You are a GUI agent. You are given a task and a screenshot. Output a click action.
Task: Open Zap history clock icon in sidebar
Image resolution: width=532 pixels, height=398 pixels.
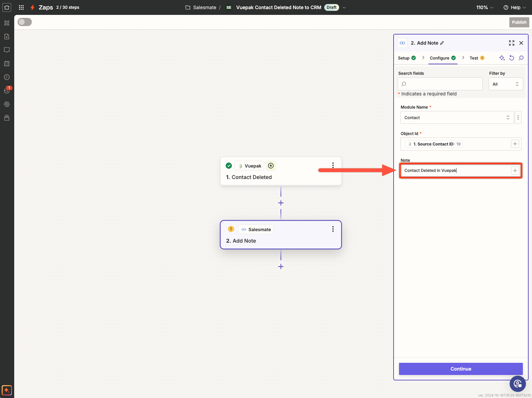pos(7,77)
